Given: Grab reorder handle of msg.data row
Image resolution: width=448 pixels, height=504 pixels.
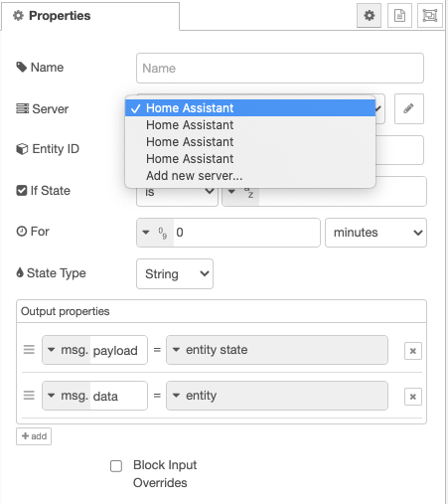Looking at the screenshot, I should pos(29,396).
